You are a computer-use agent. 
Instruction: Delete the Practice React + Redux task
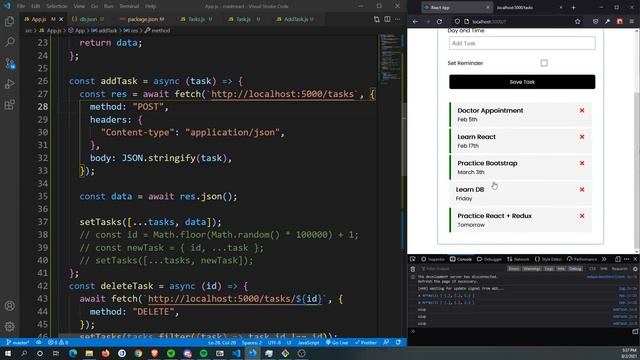tap(582, 216)
